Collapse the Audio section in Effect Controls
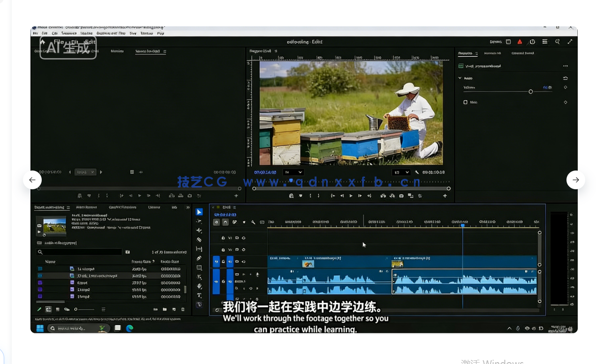This screenshot has height=364, width=596. pos(460,78)
